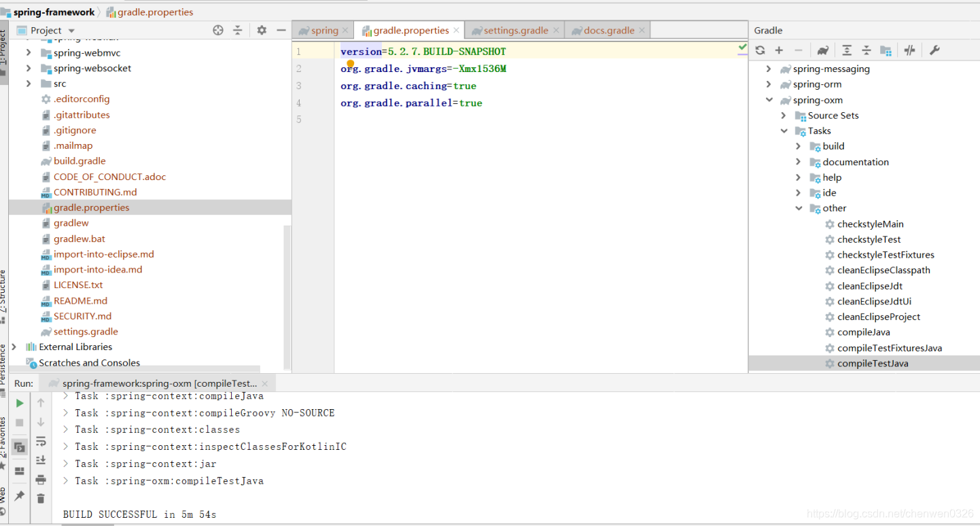Viewport: 980px width, 526px height.
Task: Select the spring-oxm Run tab
Action: point(158,383)
